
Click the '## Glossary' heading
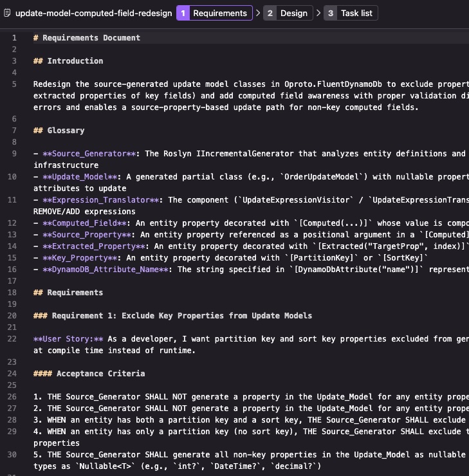[59, 131]
